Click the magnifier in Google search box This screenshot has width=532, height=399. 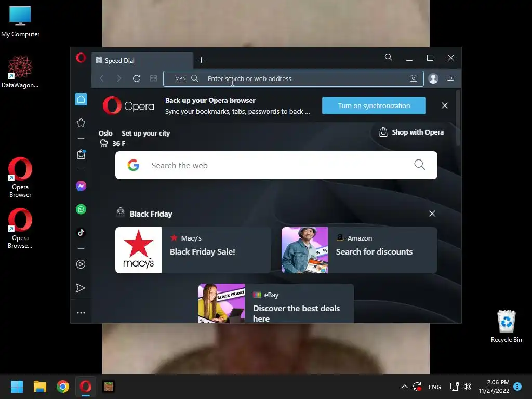click(419, 165)
